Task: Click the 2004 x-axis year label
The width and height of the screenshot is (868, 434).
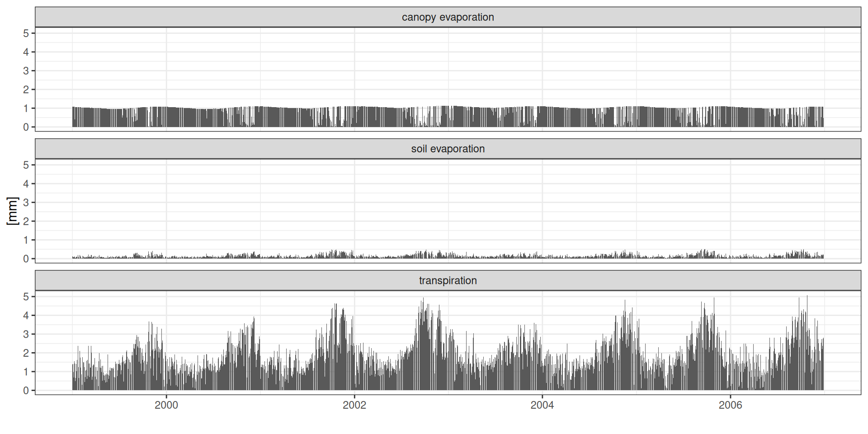Action: click(x=542, y=405)
